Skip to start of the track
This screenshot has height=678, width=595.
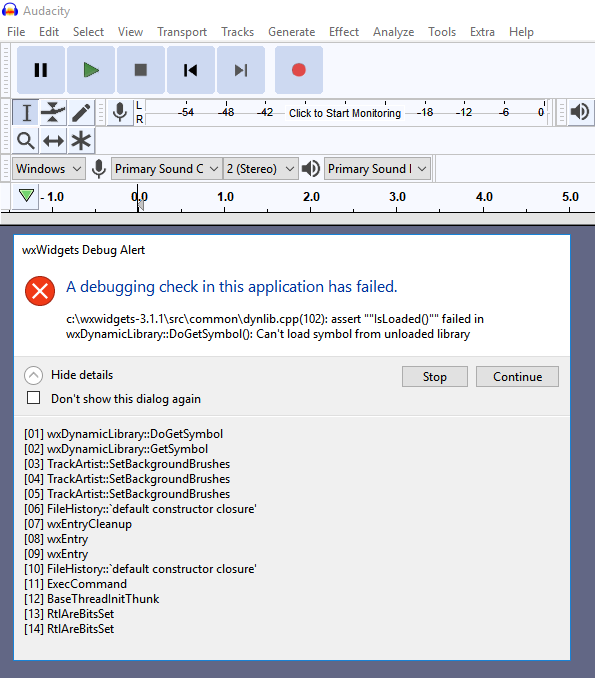(191, 70)
